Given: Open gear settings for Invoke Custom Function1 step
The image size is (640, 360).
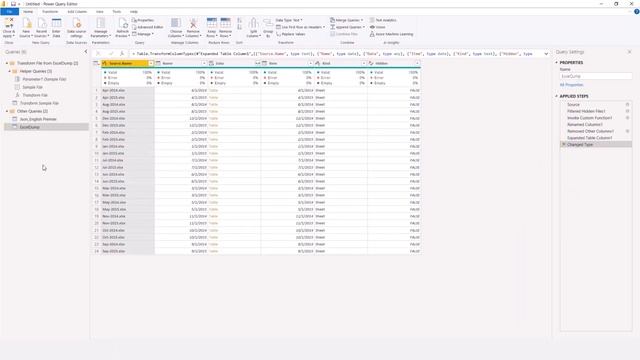Looking at the screenshot, I should click(627, 118).
